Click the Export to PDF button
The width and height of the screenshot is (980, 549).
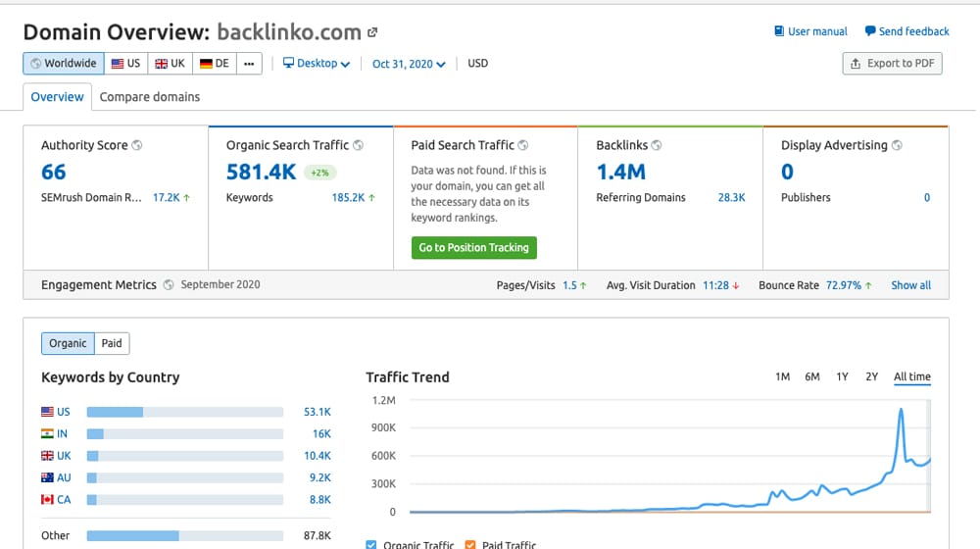coord(892,64)
